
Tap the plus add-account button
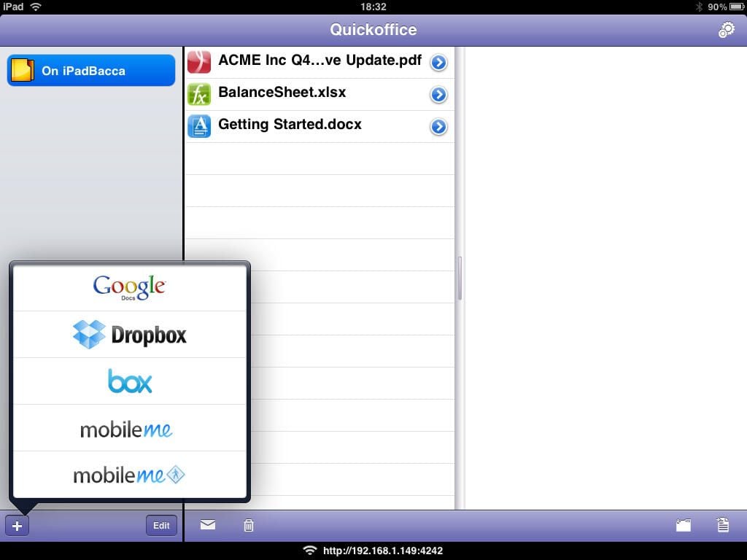(x=18, y=526)
